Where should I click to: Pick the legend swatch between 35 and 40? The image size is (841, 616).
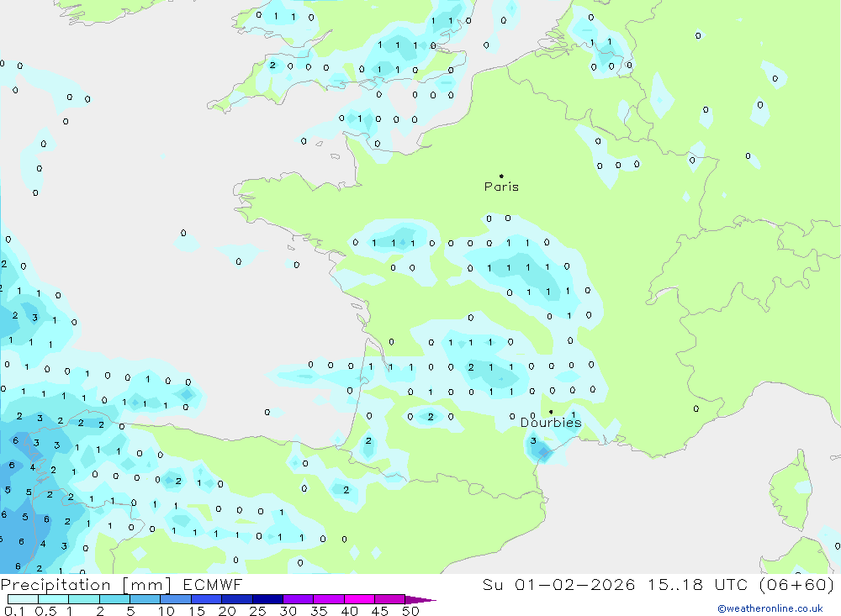[x=329, y=599]
